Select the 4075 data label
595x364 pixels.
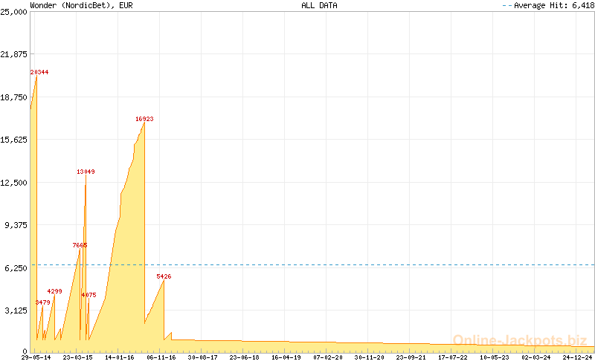pyautogui.click(x=89, y=295)
